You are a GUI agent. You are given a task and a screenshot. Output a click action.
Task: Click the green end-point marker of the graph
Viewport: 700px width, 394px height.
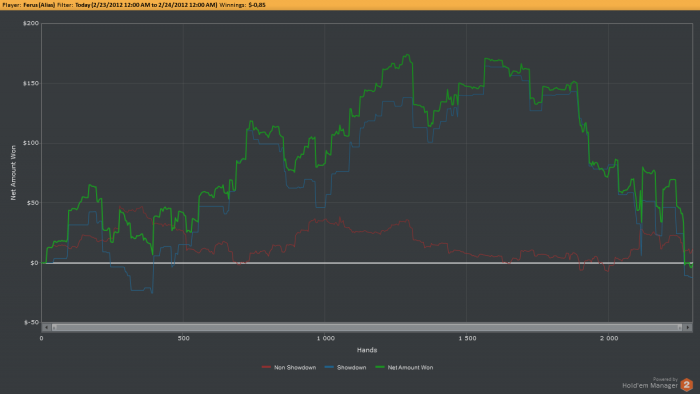[x=691, y=265]
